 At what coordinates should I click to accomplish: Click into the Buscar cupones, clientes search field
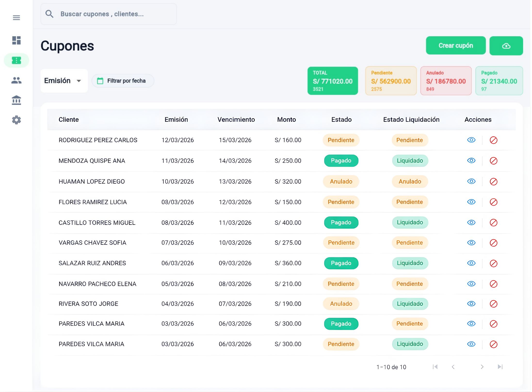[109, 14]
